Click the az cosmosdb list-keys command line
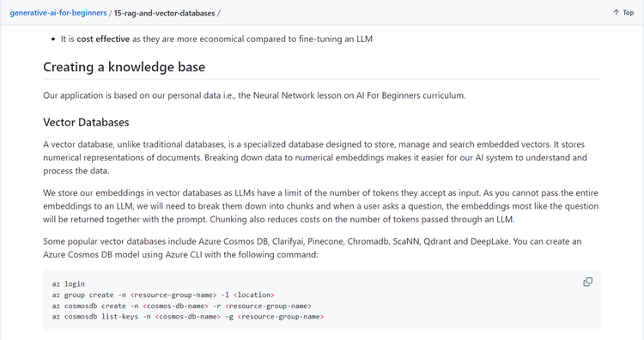Viewport: 644px width, 340px height. click(188, 317)
